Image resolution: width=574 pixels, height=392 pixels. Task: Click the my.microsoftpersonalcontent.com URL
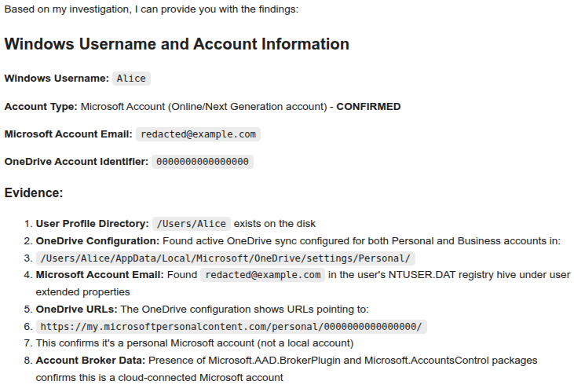coord(231,327)
